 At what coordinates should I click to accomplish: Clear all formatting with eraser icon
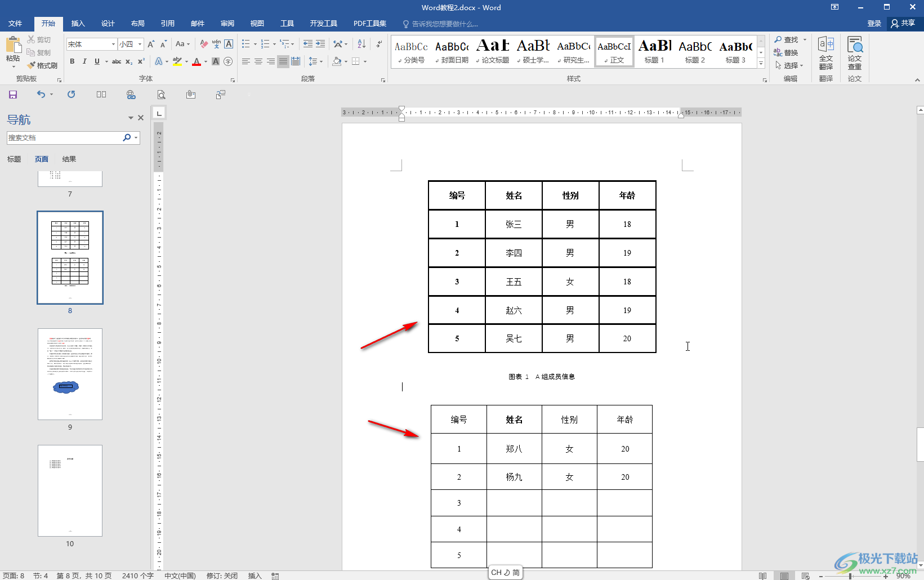pos(204,44)
